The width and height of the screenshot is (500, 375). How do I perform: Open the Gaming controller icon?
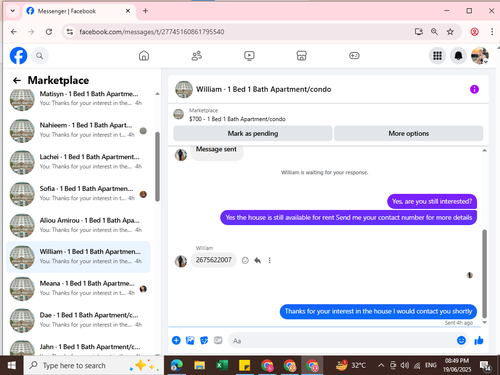pos(354,56)
